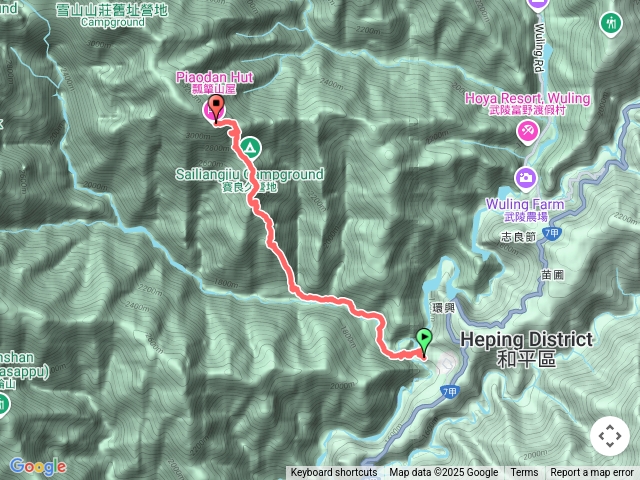Image resolution: width=640 pixels, height=480 pixels.
Task: Click the purple marker at top edge
Action: (539, 5)
